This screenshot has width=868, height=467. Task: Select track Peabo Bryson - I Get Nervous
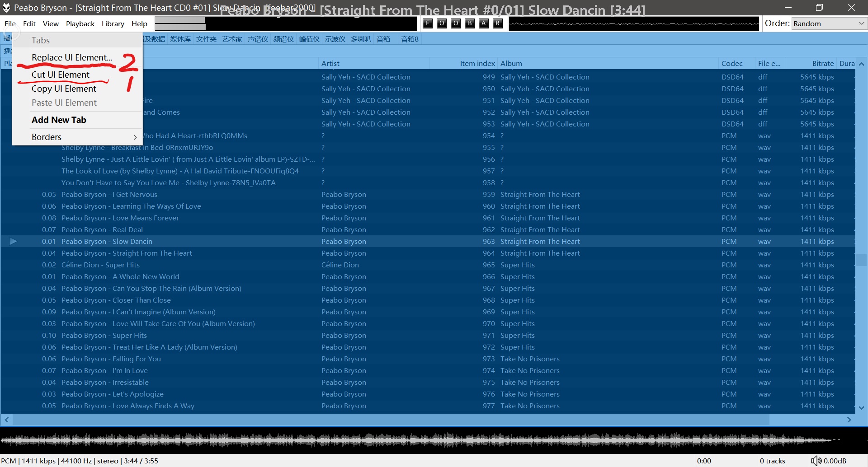point(428,194)
